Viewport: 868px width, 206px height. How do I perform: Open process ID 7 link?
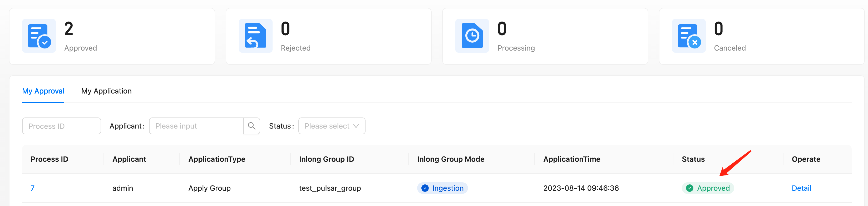pyautogui.click(x=32, y=188)
